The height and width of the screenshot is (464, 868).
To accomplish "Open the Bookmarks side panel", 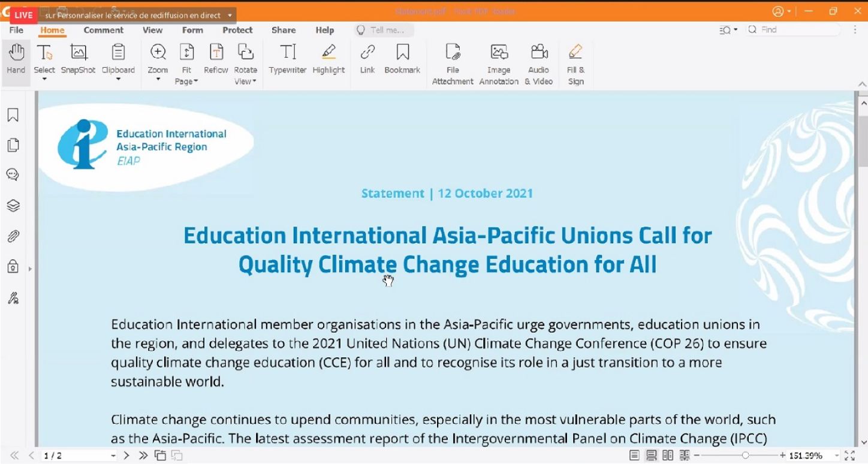I will 13,115.
